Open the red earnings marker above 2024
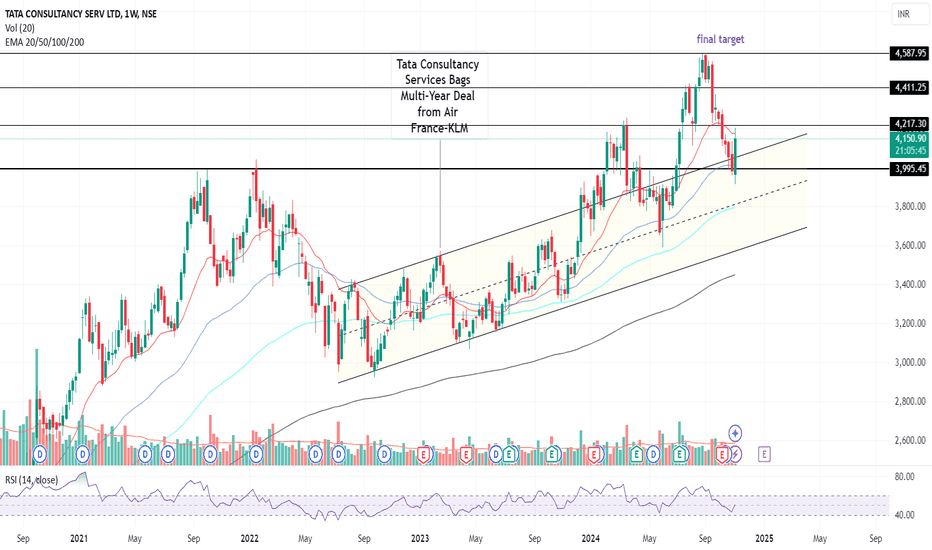This screenshot has width=932, height=550. pyautogui.click(x=593, y=455)
